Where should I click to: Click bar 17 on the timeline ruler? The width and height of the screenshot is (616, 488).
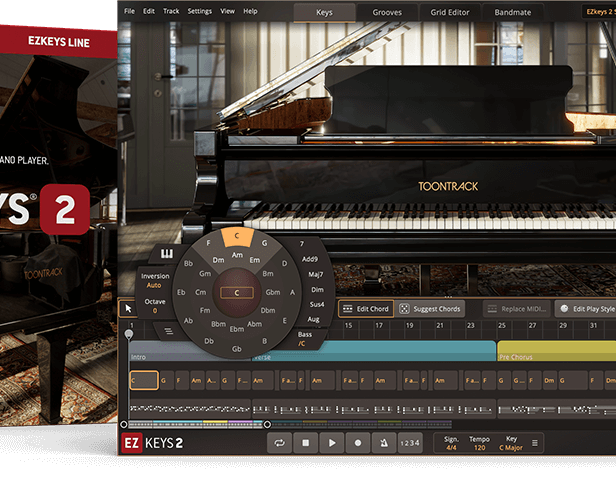[x=379, y=325]
